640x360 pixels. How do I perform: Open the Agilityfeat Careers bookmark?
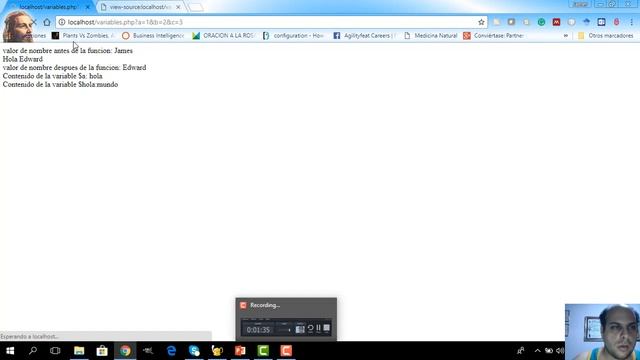click(364, 36)
